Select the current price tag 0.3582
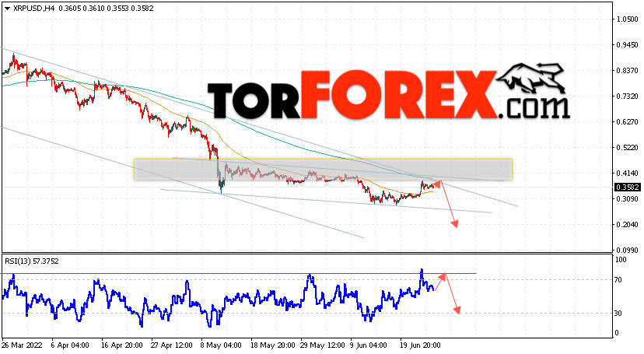 click(628, 188)
